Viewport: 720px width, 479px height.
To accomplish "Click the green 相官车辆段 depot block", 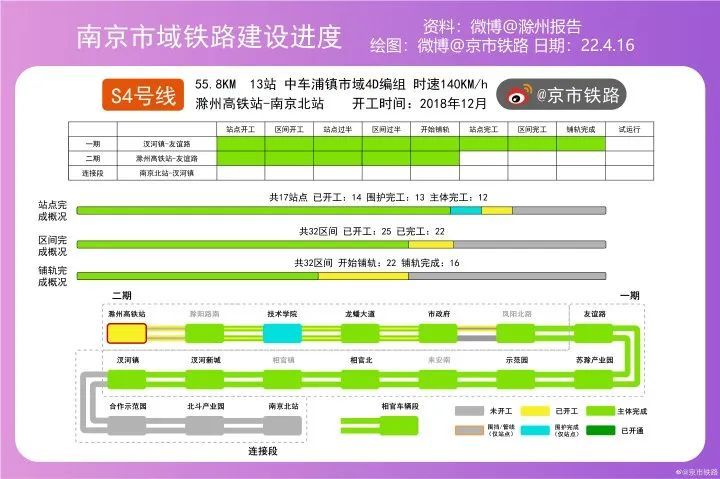I will pyautogui.click(x=399, y=426).
